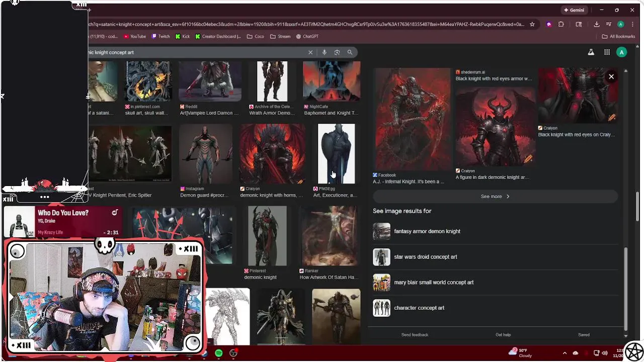Open Instagram Demon guard thumbnail
The width and height of the screenshot is (644, 362).
pyautogui.click(x=205, y=154)
